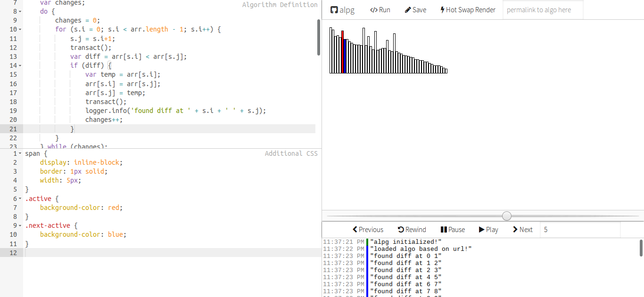Click the step number field showing 5

click(580, 230)
